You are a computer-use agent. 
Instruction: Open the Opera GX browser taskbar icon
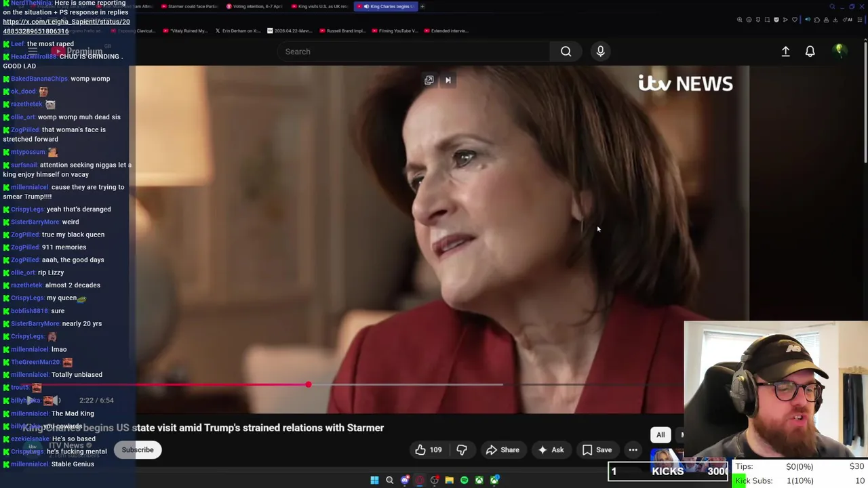420,480
